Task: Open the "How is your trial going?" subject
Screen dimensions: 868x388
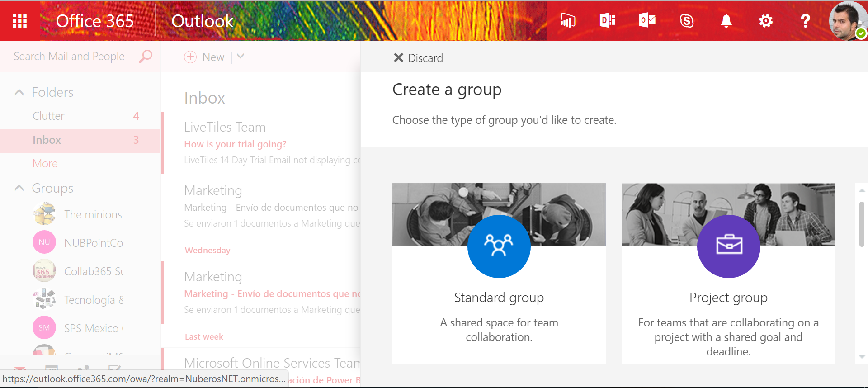Action: pos(235,144)
